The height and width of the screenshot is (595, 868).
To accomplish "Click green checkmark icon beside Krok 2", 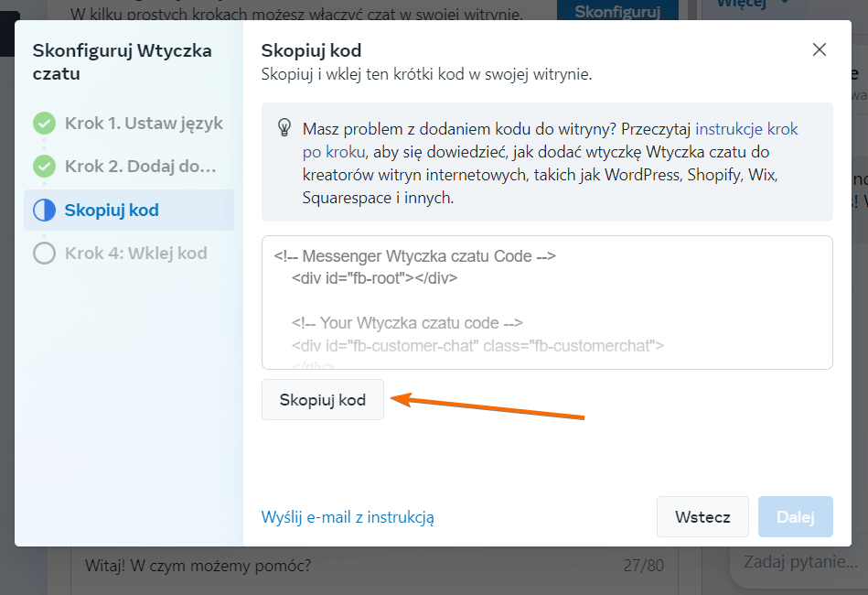I will [44, 167].
